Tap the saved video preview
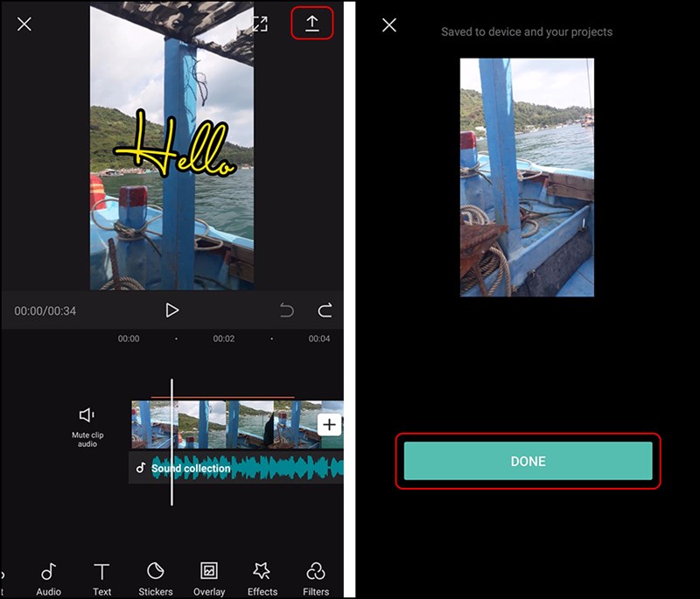 (527, 175)
